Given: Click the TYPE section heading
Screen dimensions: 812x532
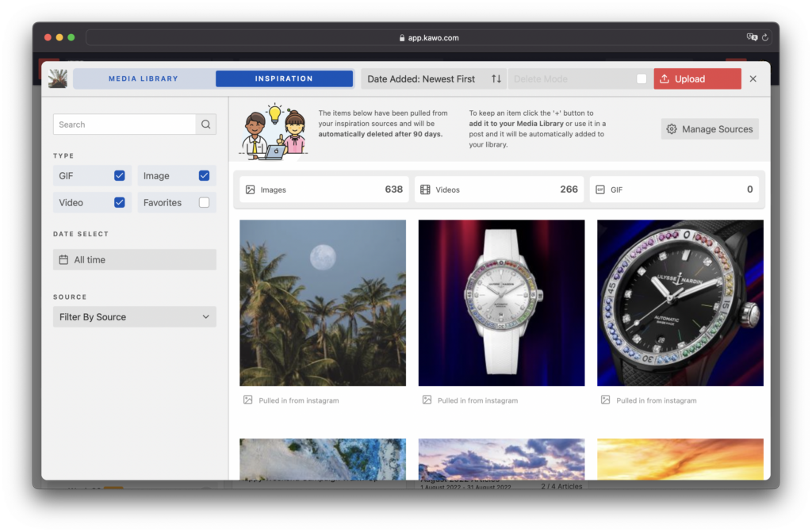Looking at the screenshot, I should [63, 156].
